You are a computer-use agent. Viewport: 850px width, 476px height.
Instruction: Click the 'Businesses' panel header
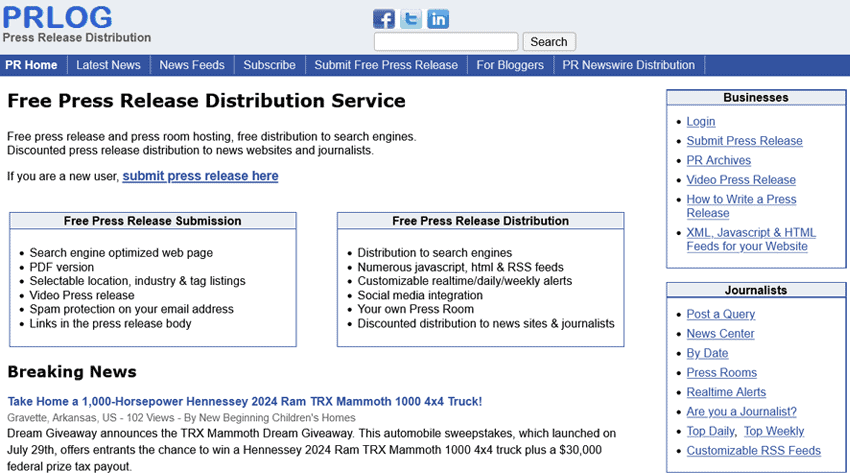[x=756, y=98]
